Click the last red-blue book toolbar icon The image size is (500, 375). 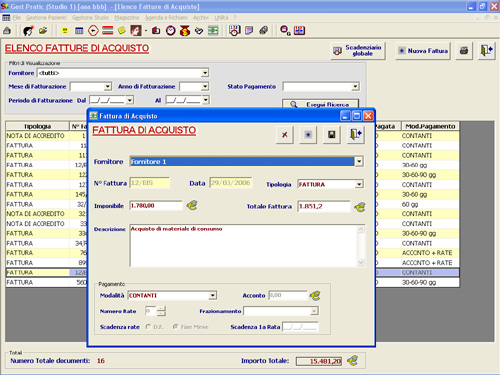(x=299, y=31)
